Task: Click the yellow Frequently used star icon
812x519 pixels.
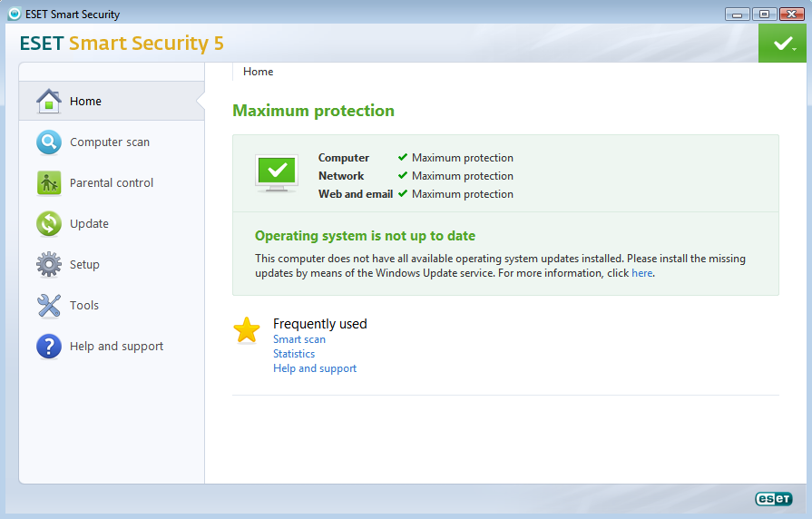Action: 247,330
